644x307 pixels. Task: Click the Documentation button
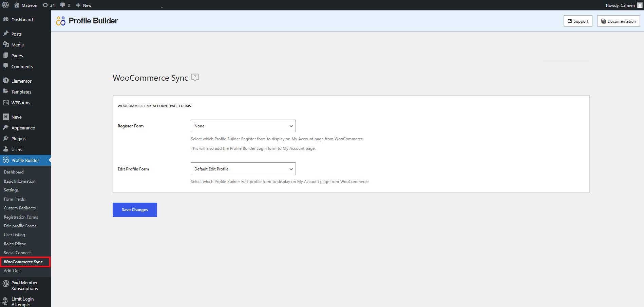pos(619,21)
